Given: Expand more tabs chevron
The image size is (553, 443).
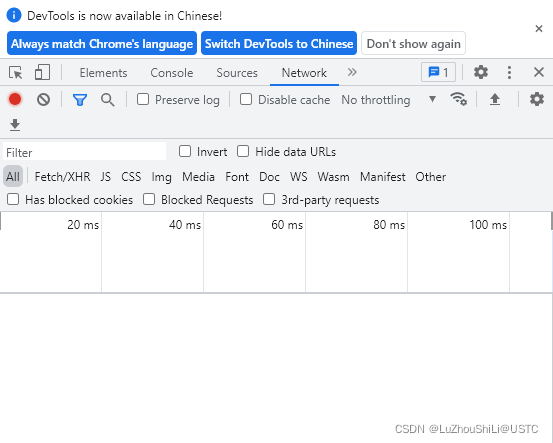Looking at the screenshot, I should 352,72.
